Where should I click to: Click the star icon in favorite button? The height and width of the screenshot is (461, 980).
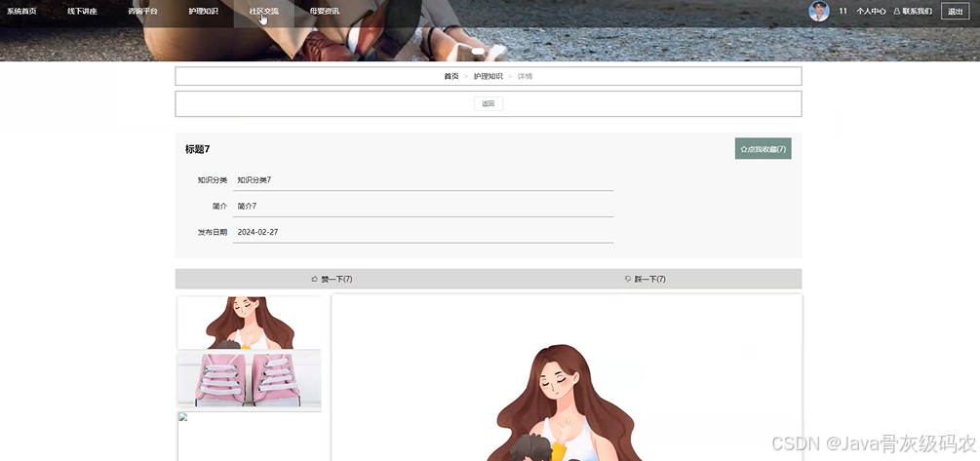click(x=743, y=149)
